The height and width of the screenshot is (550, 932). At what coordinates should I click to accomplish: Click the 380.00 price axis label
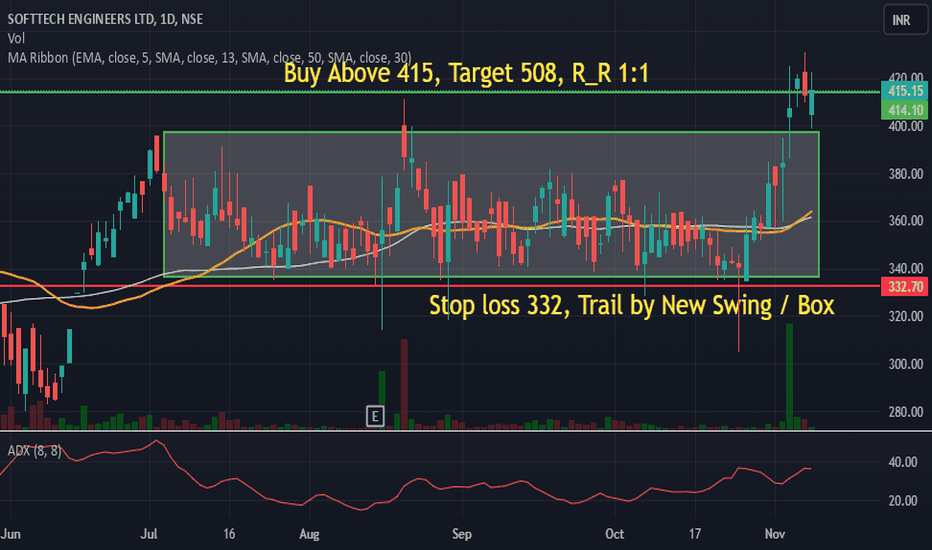pos(906,174)
